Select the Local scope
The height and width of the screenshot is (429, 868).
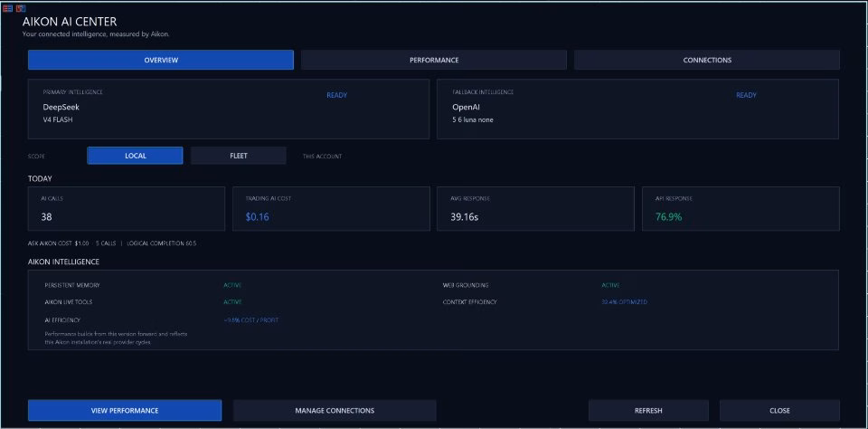pyautogui.click(x=135, y=156)
